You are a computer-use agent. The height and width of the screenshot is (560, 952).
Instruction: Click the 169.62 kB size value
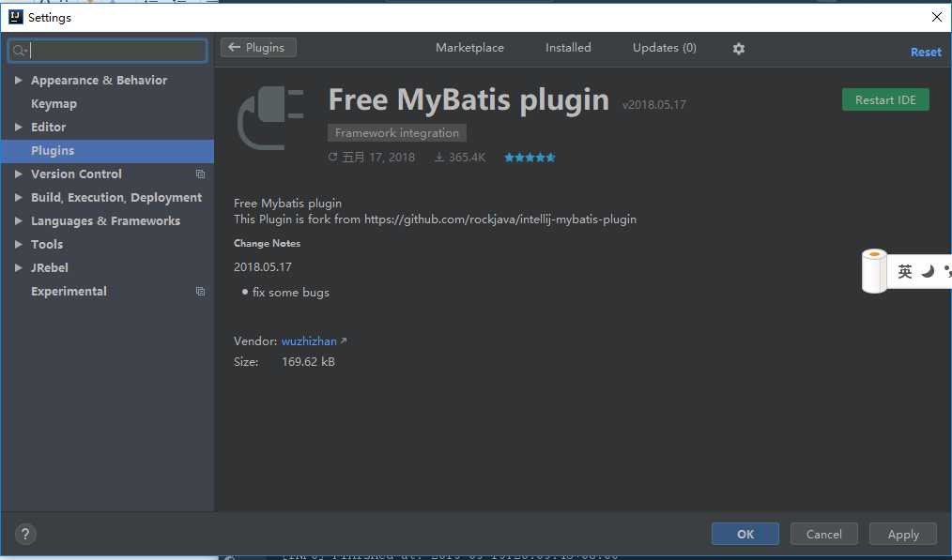309,361
